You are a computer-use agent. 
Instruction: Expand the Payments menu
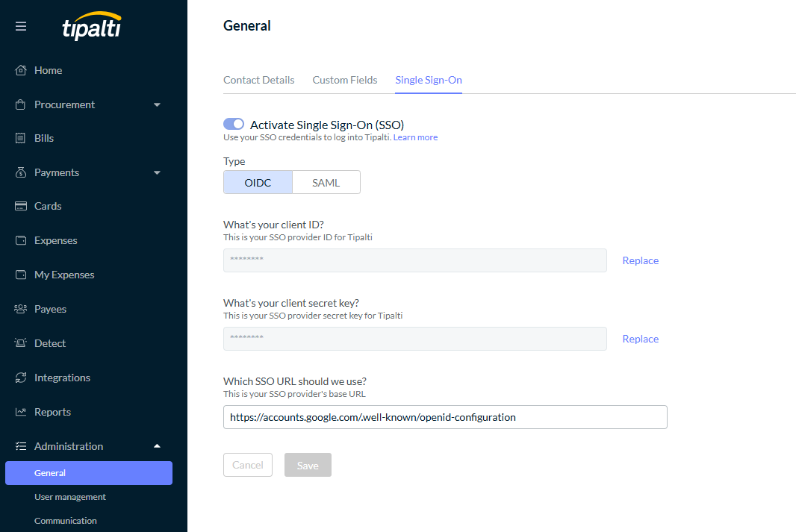click(157, 172)
